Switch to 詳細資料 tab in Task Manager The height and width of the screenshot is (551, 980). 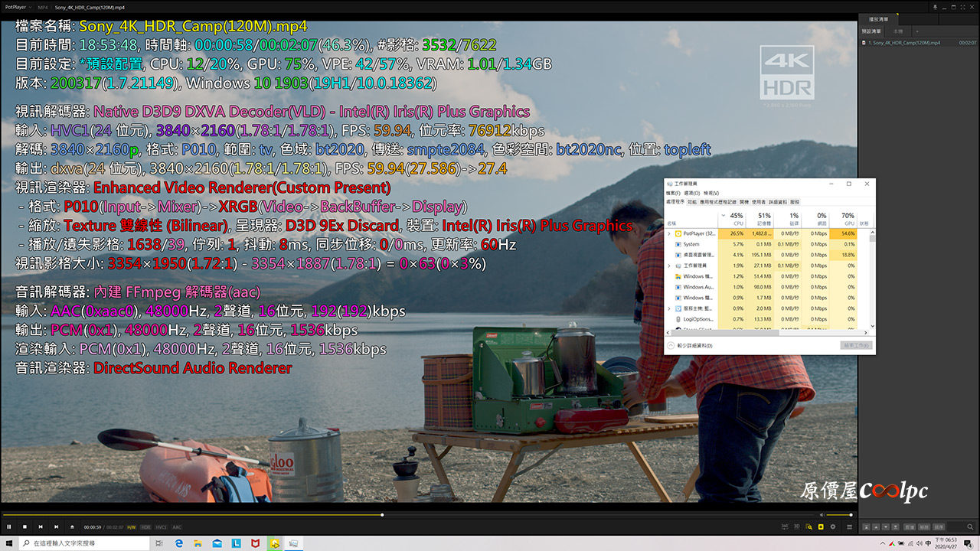point(778,202)
